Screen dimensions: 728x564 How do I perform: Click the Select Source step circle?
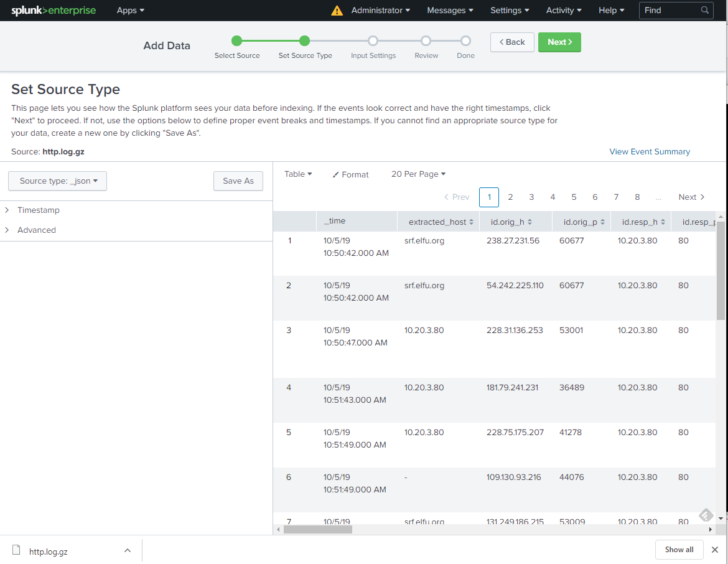coord(236,41)
